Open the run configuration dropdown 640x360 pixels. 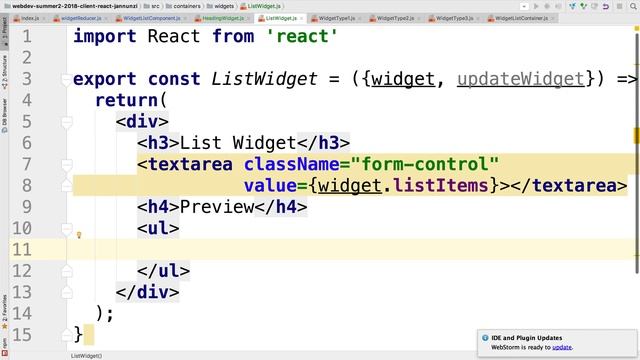coord(524,6)
